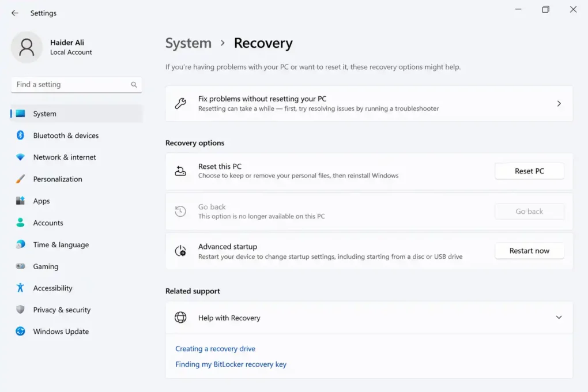
Task: Open the Personalization settings page
Action: pos(77,179)
